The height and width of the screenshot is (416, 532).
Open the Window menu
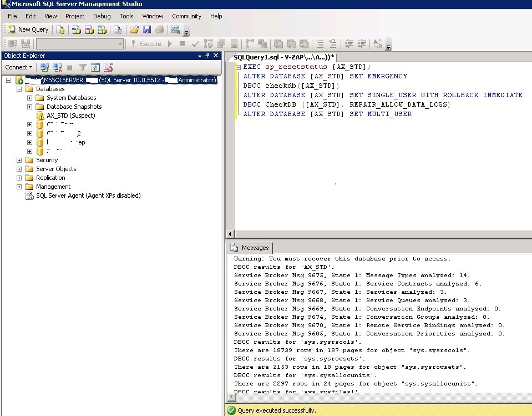click(153, 16)
